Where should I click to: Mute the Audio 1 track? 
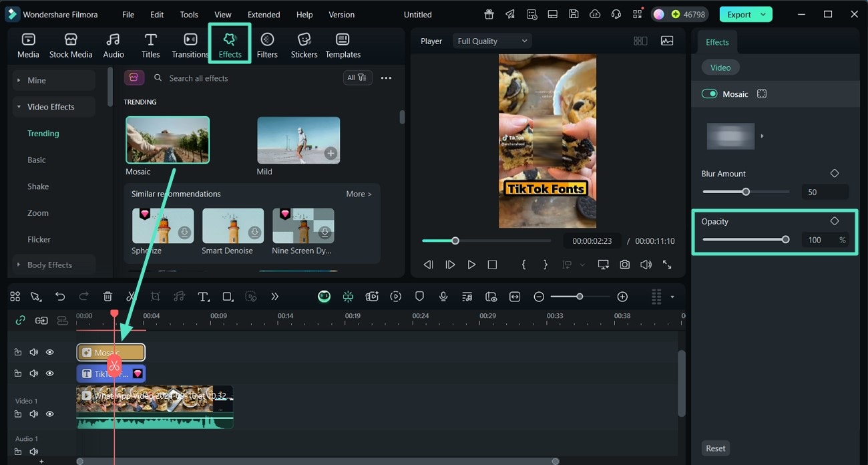pos(34,452)
